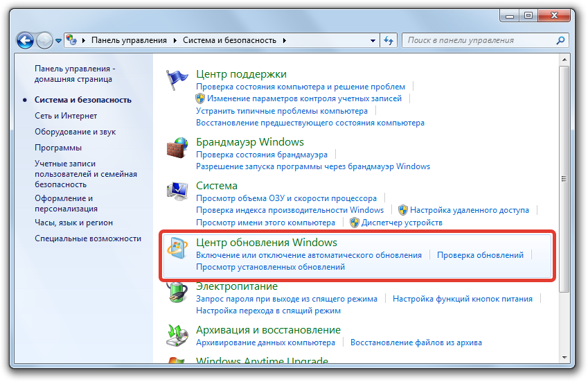Screen dimensions: 588x382
Task: Open Центр обновления Windows heading
Action: pyautogui.click(x=267, y=243)
